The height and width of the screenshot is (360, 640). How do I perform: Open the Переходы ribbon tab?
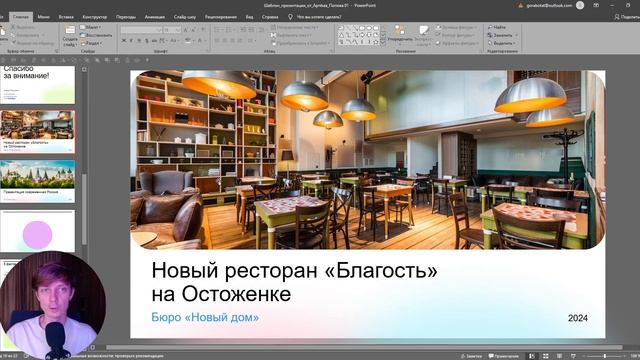[x=126, y=17]
